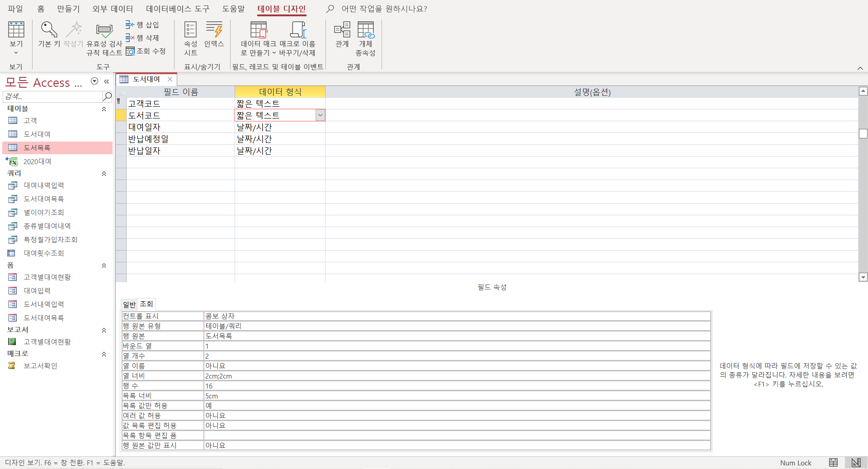Click the 유효성 검사 규칙 테스트 icon

(x=104, y=31)
